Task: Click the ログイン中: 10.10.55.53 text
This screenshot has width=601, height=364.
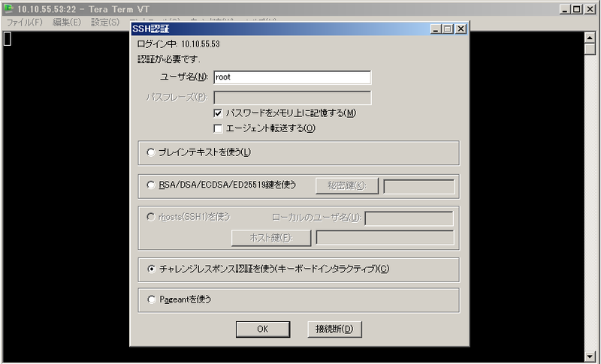Action: click(179, 44)
